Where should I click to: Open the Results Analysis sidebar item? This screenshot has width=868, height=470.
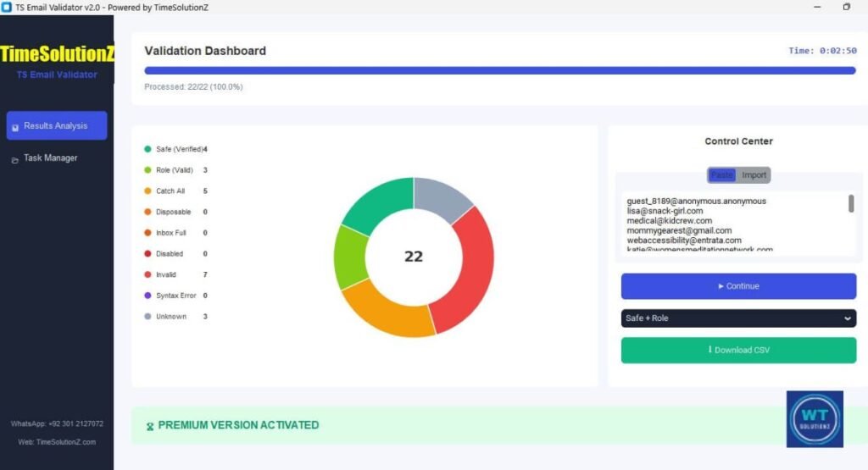57,125
